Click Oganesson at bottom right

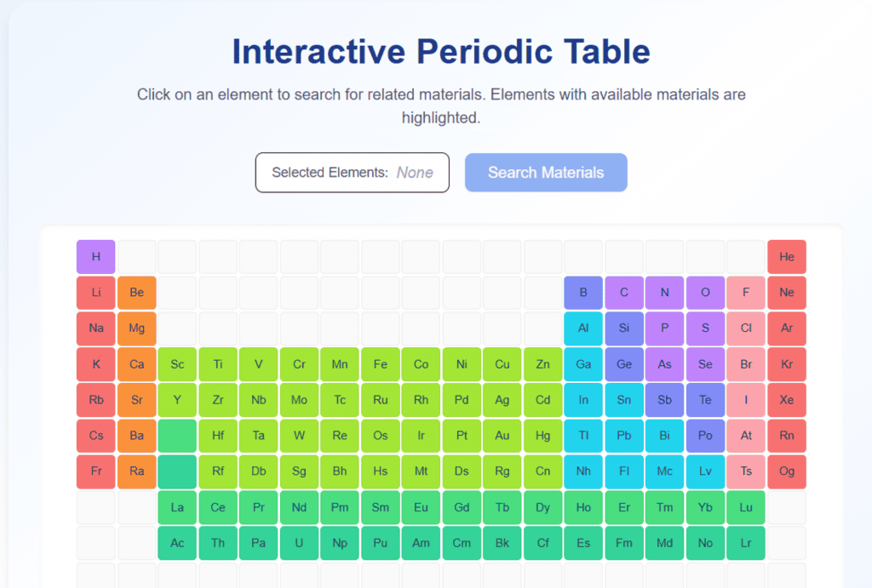click(787, 471)
